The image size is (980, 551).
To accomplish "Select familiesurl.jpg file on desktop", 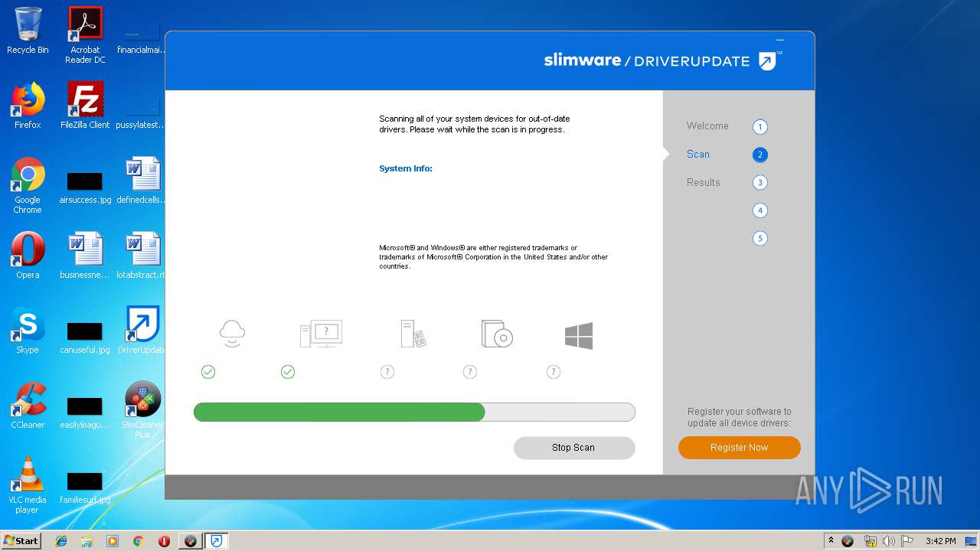I will (x=85, y=488).
